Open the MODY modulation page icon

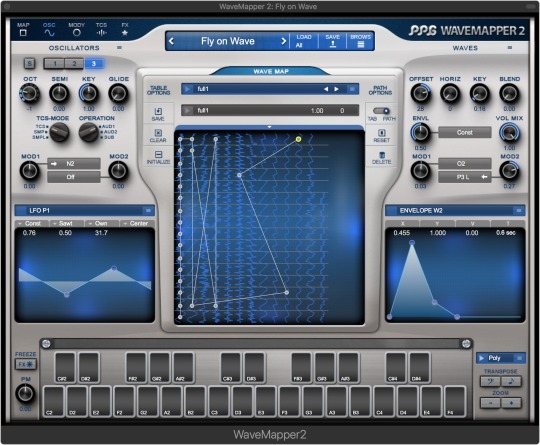point(76,33)
